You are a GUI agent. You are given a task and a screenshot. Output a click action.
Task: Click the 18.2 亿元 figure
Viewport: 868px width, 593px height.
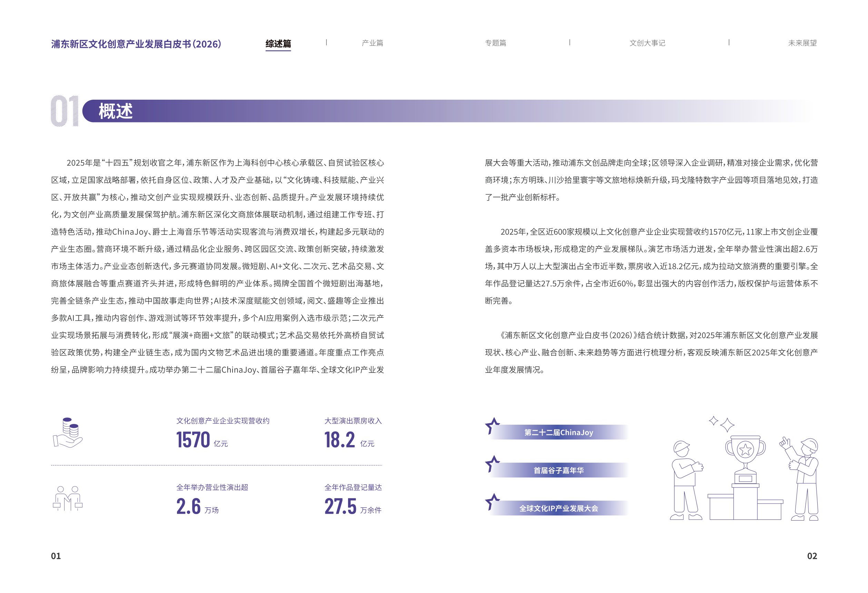(349, 439)
